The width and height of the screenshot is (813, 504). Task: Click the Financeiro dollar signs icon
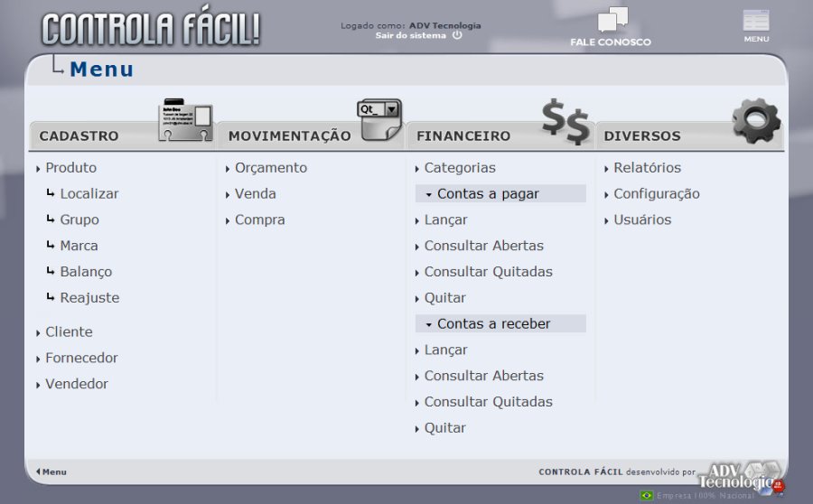(565, 121)
